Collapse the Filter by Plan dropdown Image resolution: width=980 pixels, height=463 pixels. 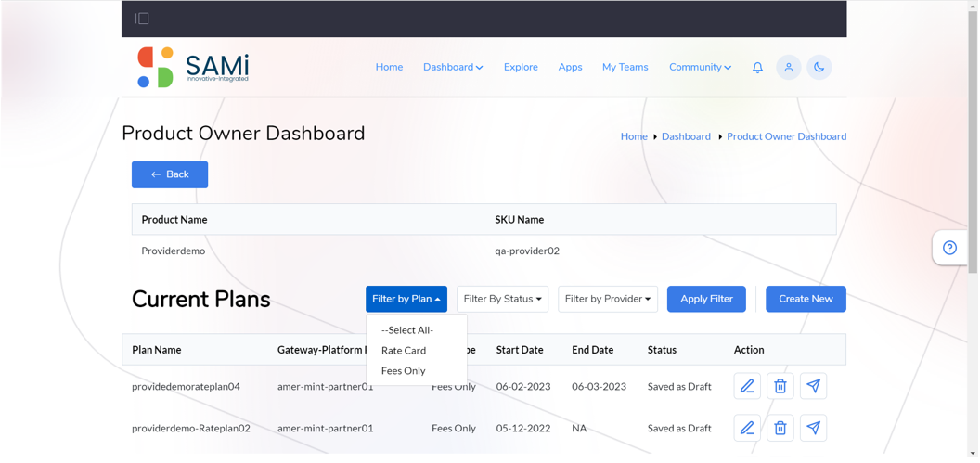[406, 300]
